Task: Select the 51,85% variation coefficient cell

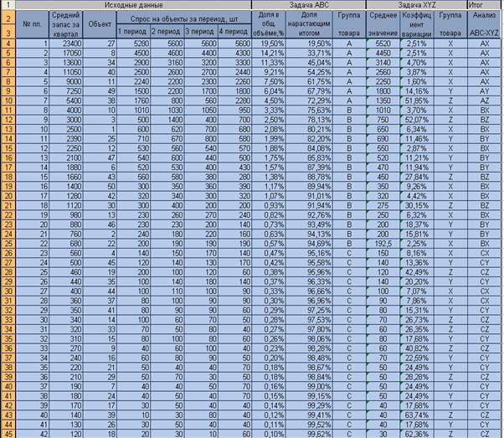Action: (417, 100)
